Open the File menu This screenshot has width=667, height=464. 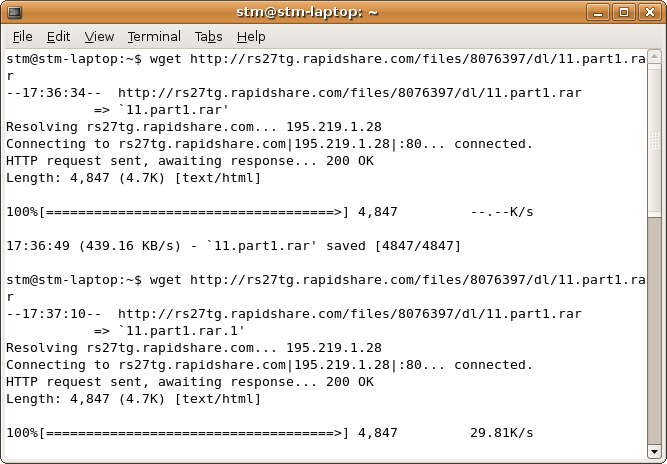click(23, 37)
